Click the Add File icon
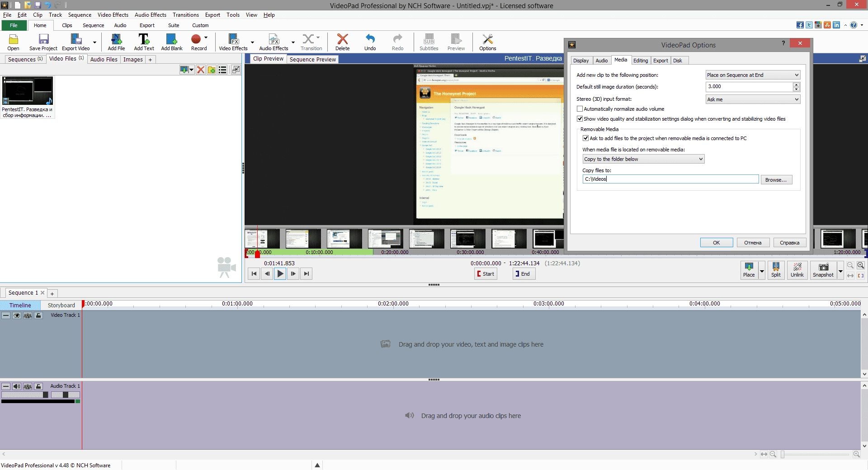This screenshot has height=470, width=868. coord(116,42)
